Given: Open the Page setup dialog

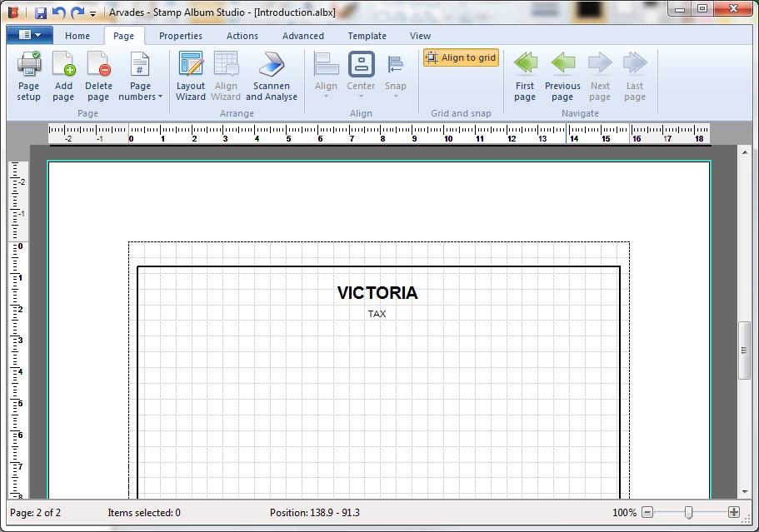Looking at the screenshot, I should (28, 77).
